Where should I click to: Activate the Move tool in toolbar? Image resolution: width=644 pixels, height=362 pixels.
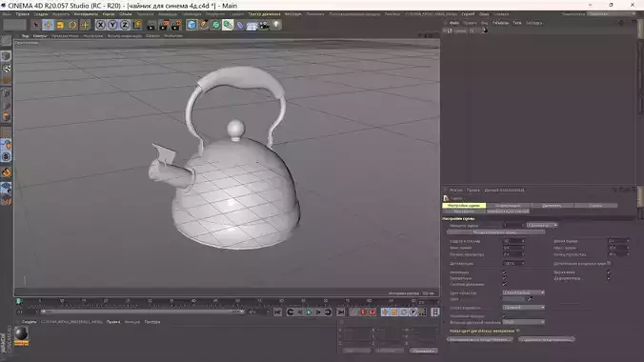point(48,25)
